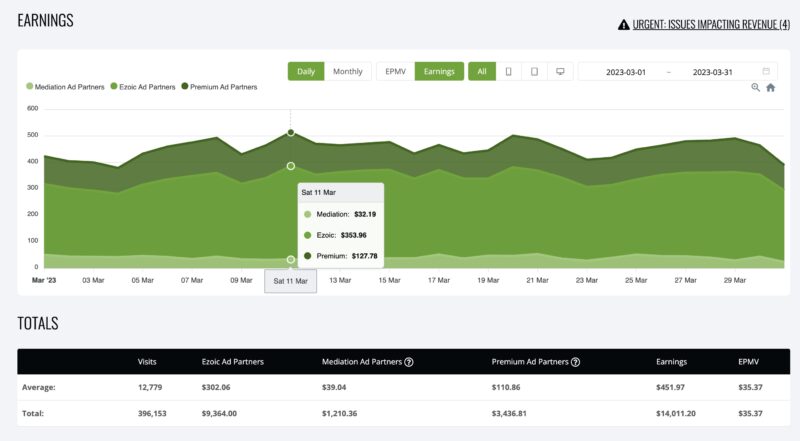Open Urgent Issues Impacting Revenue link

pos(710,24)
